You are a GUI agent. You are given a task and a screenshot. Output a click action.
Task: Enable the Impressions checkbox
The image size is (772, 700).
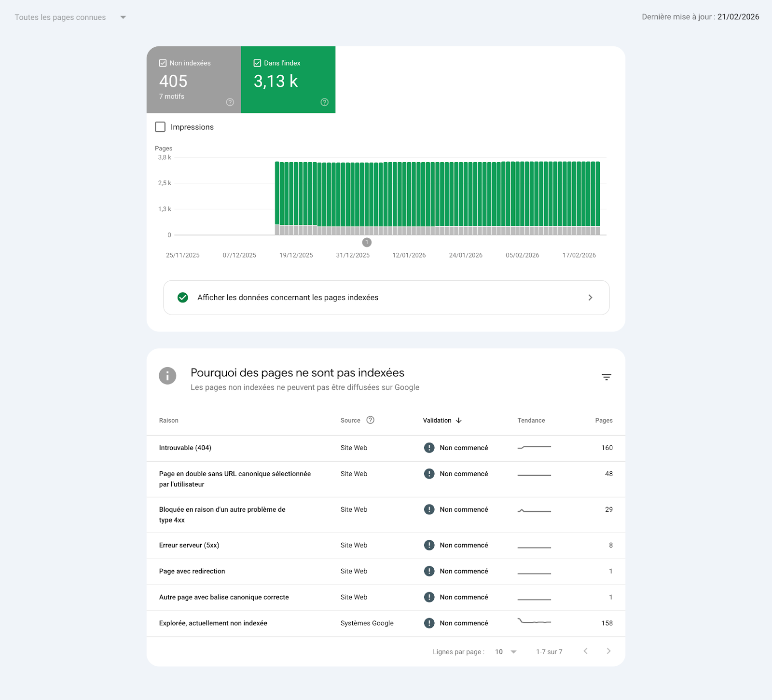160,126
